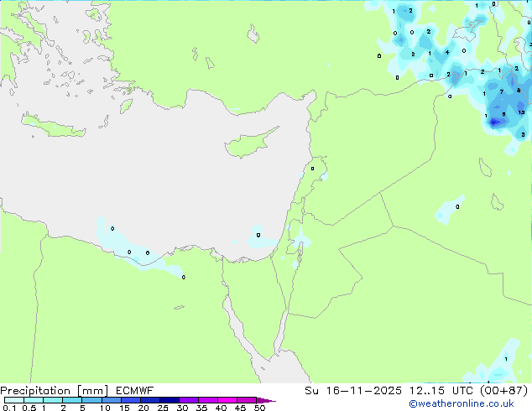Pick the 40–45 mm bright magenta swatch
Image resolution: width=532 pixels, height=411 pixels.
(x=227, y=400)
